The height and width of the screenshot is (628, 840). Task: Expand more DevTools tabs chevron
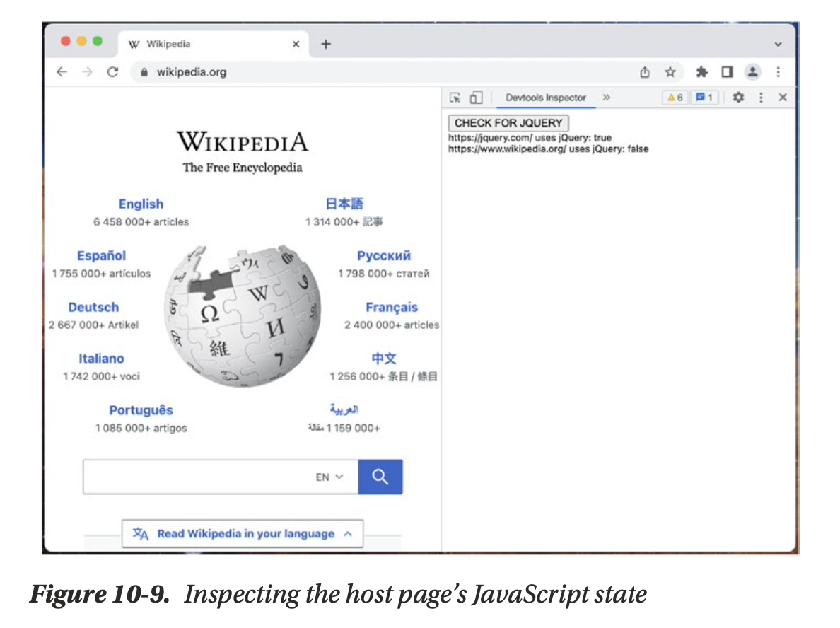coord(606,98)
